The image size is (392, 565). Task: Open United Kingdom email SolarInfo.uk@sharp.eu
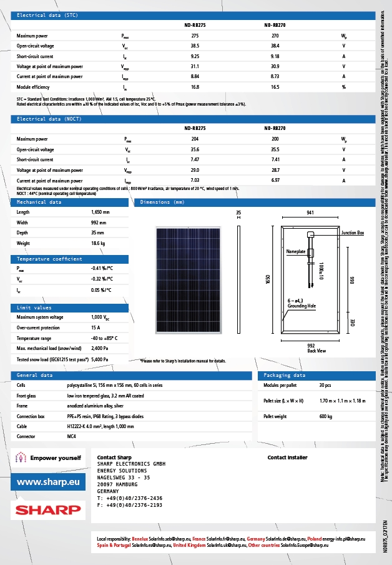click(x=227, y=545)
